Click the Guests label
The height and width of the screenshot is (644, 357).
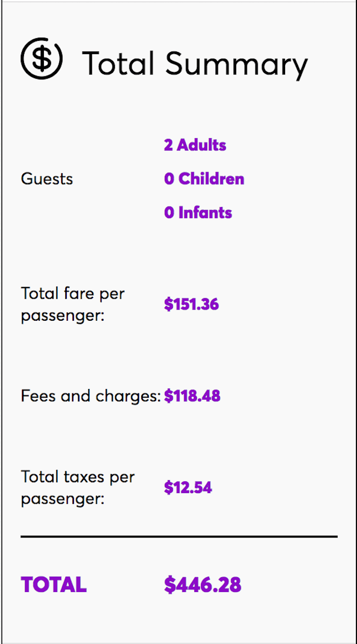pos(47,179)
